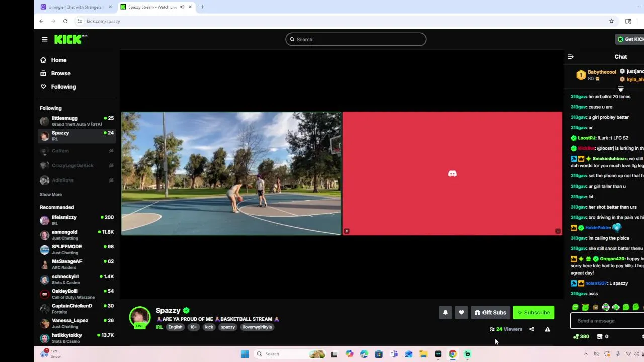Go back in browser
644x362 pixels.
coord(42,21)
